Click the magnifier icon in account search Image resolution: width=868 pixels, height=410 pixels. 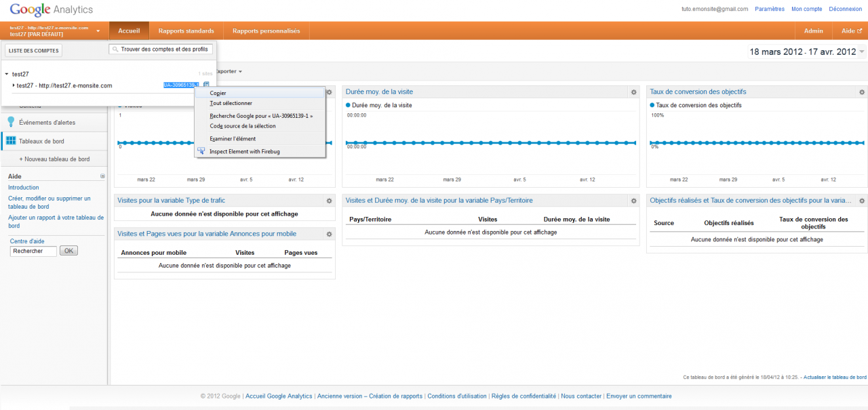click(x=116, y=49)
